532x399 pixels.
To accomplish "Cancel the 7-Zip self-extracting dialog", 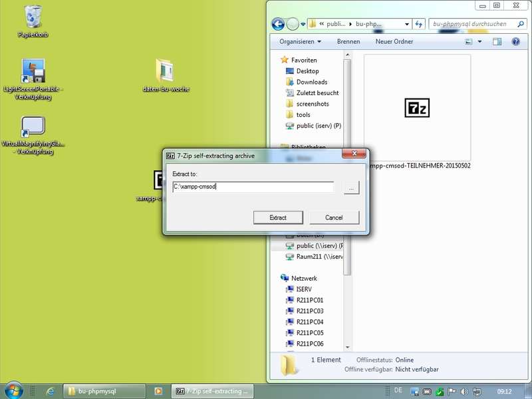I will (x=334, y=217).
